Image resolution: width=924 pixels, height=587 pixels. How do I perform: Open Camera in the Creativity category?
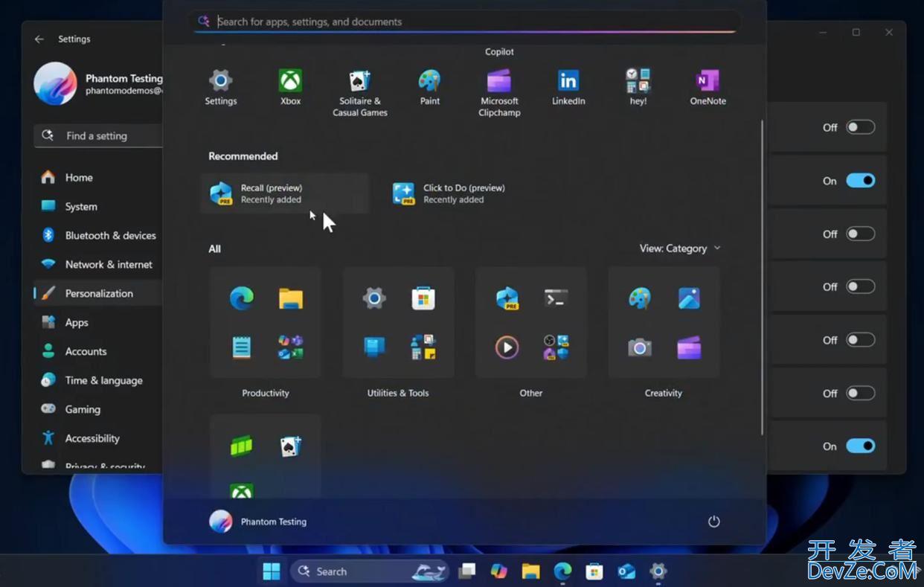(x=639, y=347)
